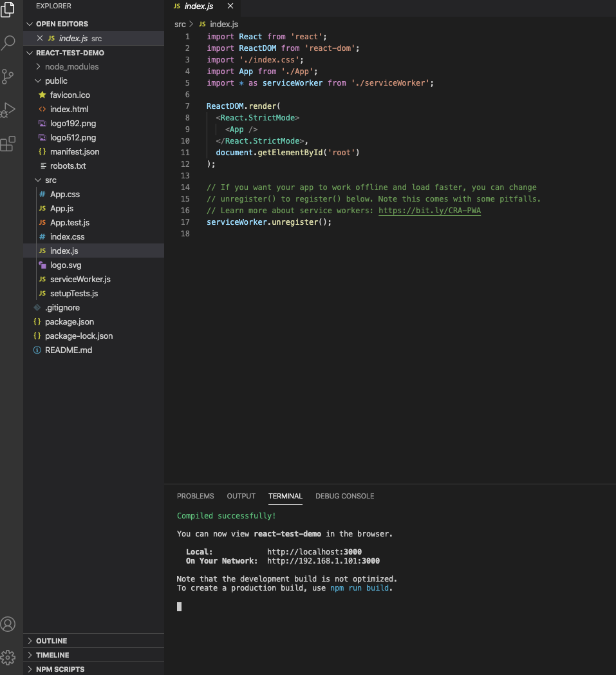The width and height of the screenshot is (616, 675).
Task: Open the Run and Debug icon
Action: [8, 110]
